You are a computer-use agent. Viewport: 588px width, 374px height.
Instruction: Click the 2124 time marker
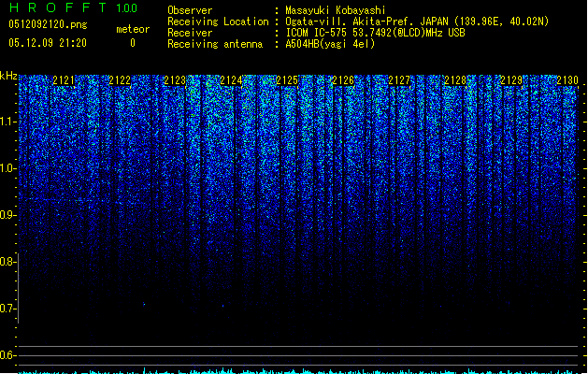pyautogui.click(x=232, y=80)
